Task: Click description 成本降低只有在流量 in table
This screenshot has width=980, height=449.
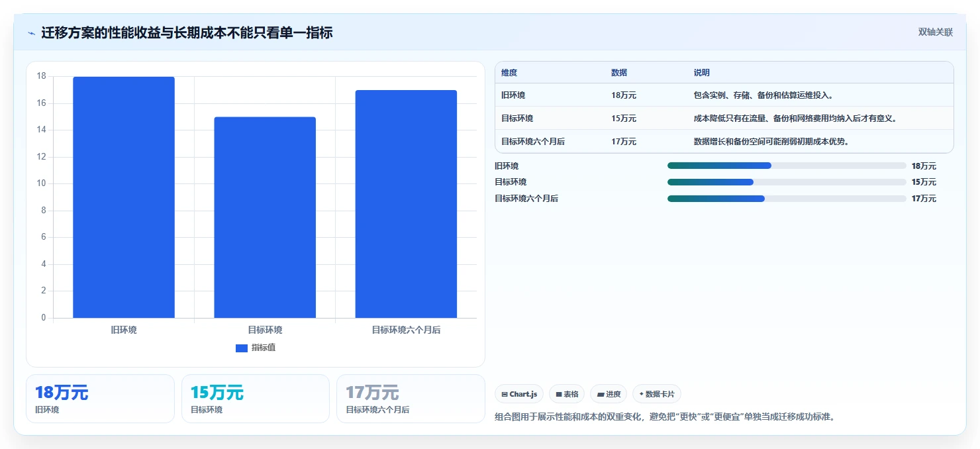Action: (x=795, y=119)
